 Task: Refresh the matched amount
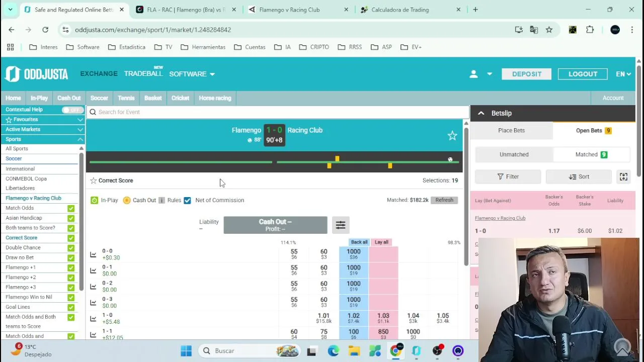pos(444,200)
